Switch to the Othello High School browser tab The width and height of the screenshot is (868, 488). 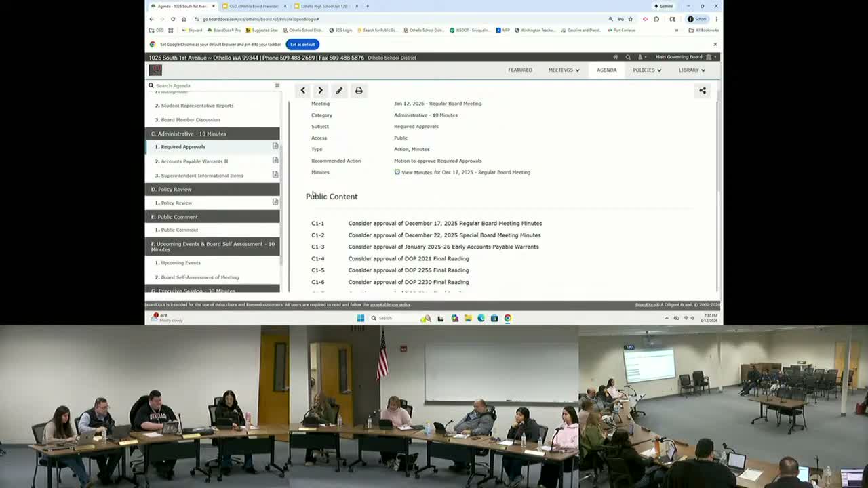point(325,6)
